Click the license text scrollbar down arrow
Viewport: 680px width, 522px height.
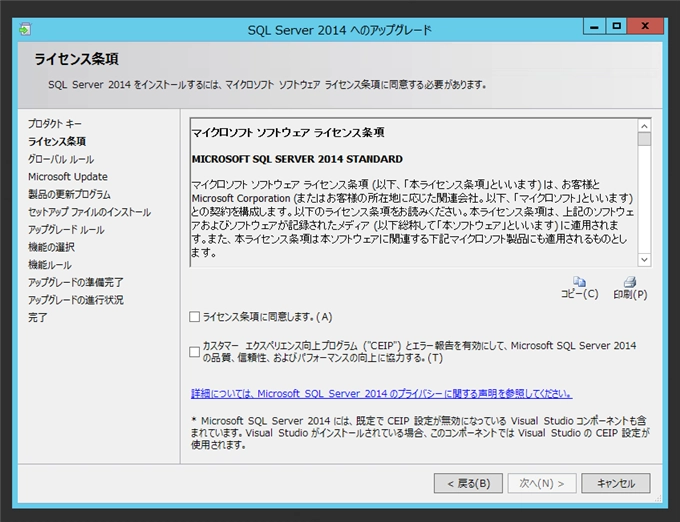click(644, 260)
